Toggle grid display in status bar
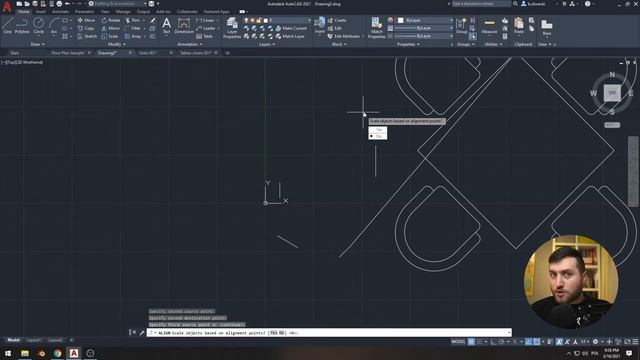640x360 pixels. coord(471,342)
